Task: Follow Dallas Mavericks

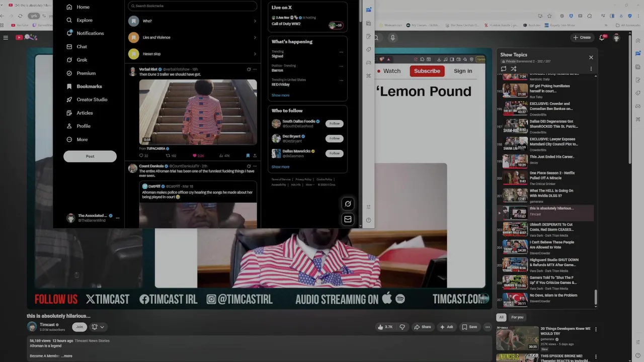Action: (x=335, y=153)
